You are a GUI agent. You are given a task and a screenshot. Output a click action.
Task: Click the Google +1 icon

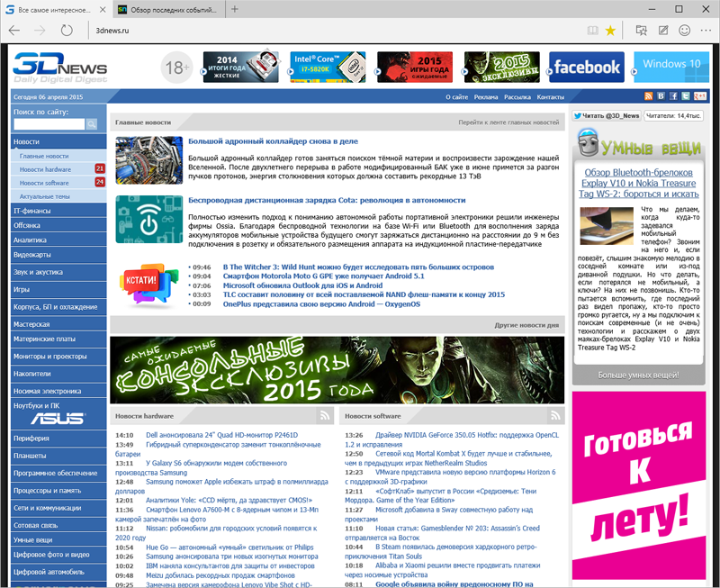700,96
